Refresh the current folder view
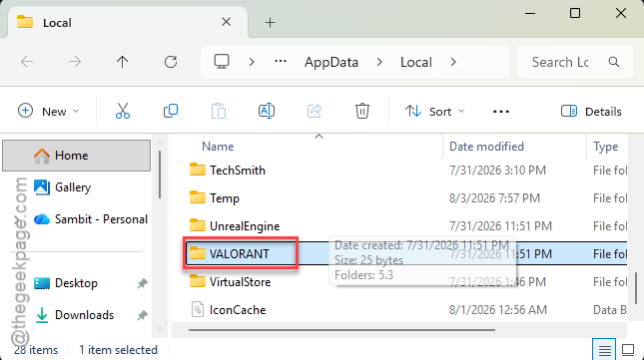644x360 pixels. pyautogui.click(x=171, y=62)
